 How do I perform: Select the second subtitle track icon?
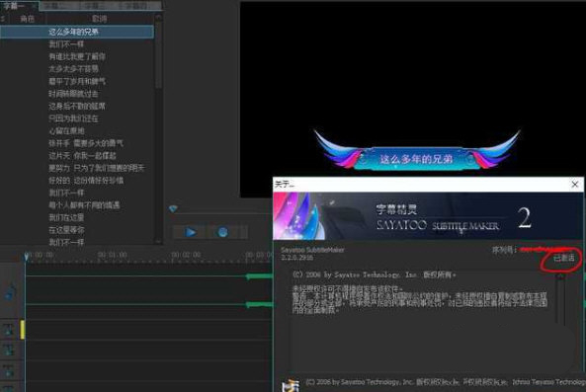click(9, 350)
